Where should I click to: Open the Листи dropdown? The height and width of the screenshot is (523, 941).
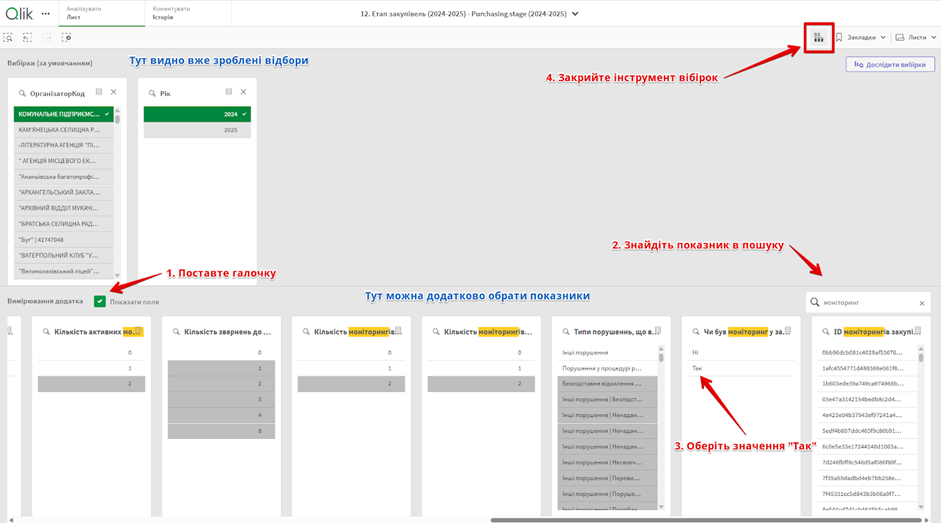[916, 38]
